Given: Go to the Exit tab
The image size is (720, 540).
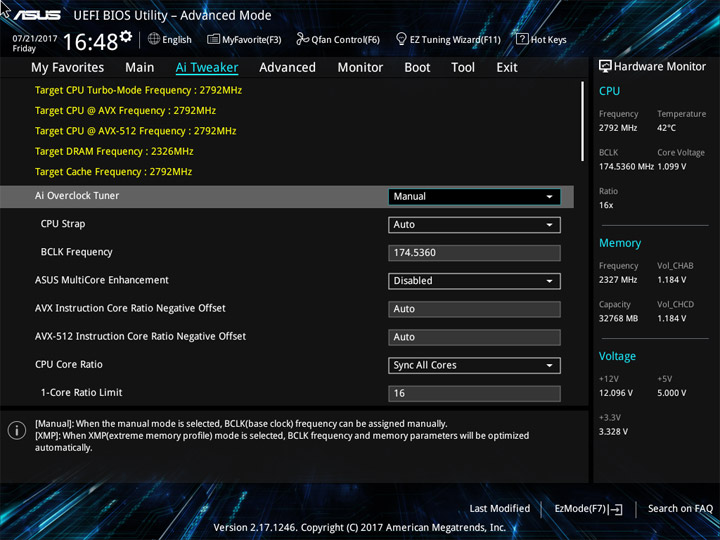Looking at the screenshot, I should [x=507, y=68].
